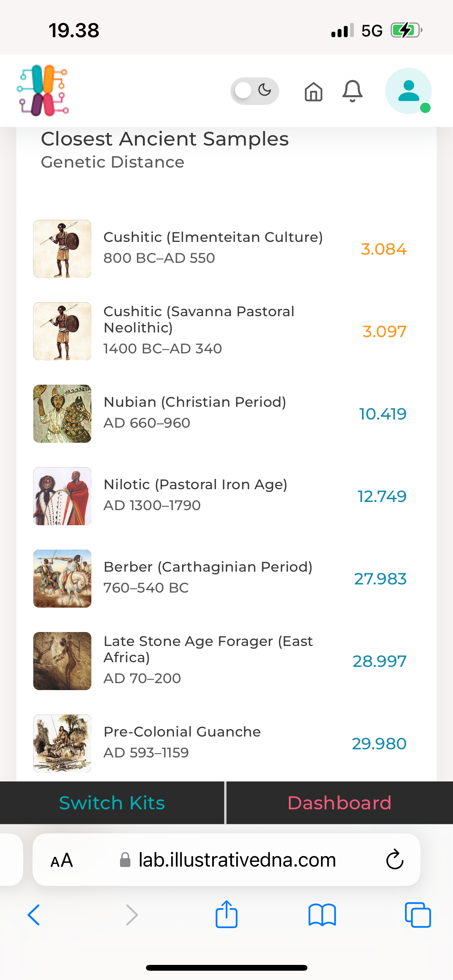The width and height of the screenshot is (453, 980).
Task: Tap the Berber Carthaginian Period image
Action: click(x=62, y=579)
